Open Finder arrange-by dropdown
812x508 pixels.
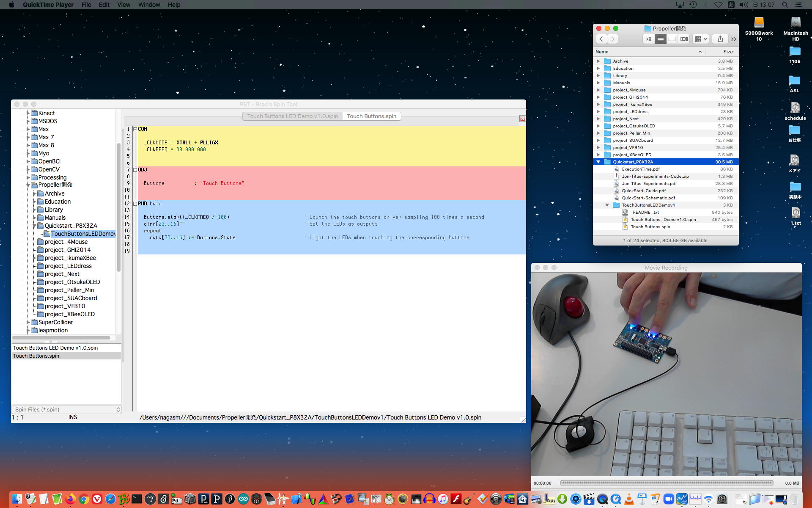coord(701,39)
